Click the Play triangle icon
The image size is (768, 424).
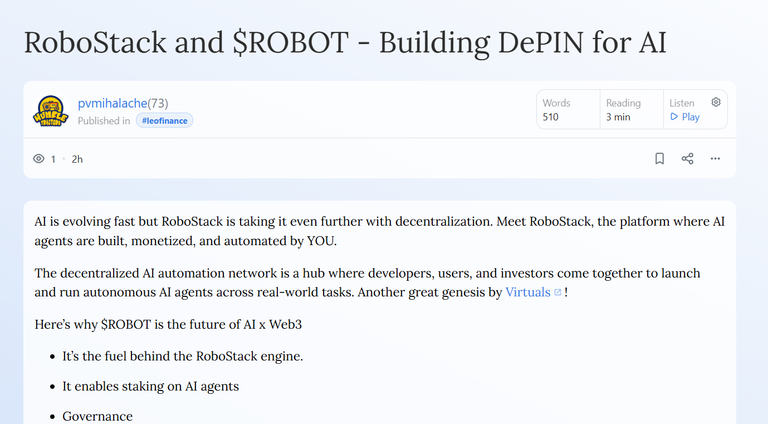click(674, 117)
